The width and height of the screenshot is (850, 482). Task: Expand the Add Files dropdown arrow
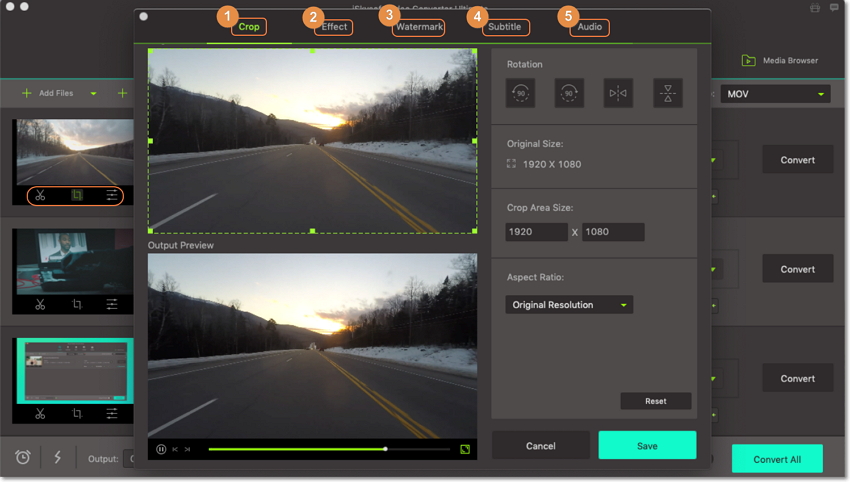coord(93,94)
